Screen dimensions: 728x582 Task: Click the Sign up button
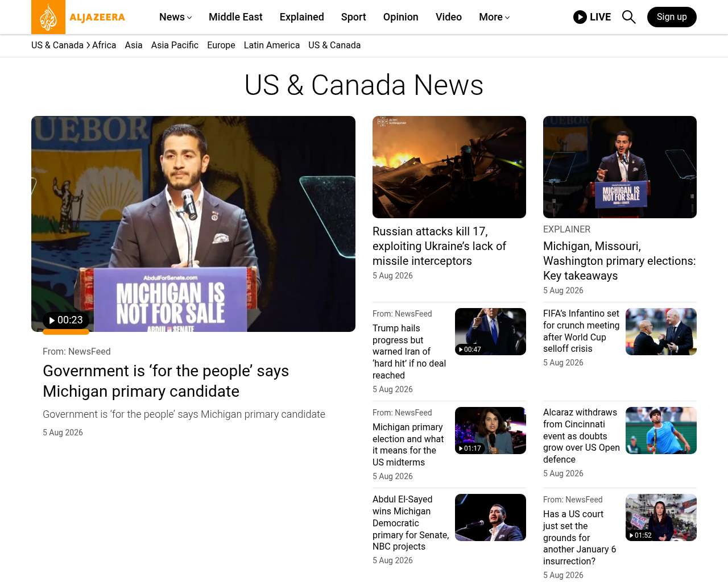(672, 17)
